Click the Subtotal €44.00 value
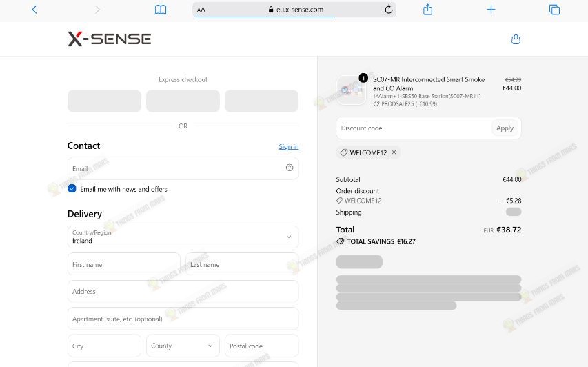This screenshot has height=367, width=588. tap(512, 179)
